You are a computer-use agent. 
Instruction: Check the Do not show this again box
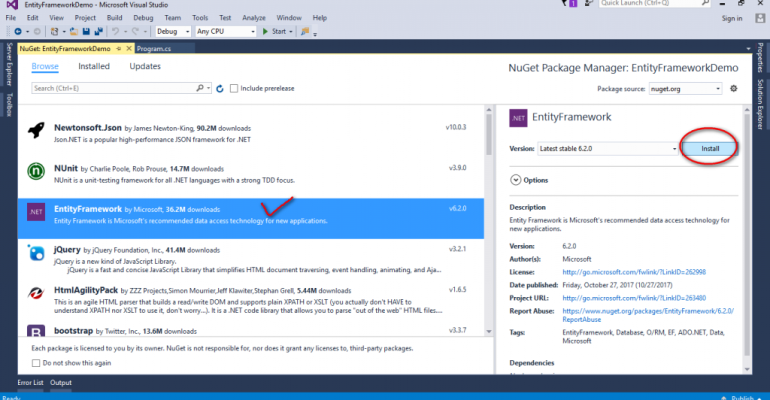click(36, 363)
